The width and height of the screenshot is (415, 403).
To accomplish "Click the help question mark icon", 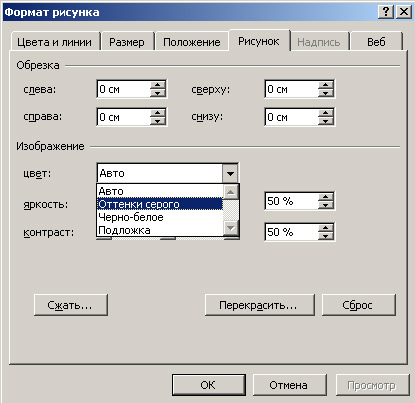I will click(386, 12).
